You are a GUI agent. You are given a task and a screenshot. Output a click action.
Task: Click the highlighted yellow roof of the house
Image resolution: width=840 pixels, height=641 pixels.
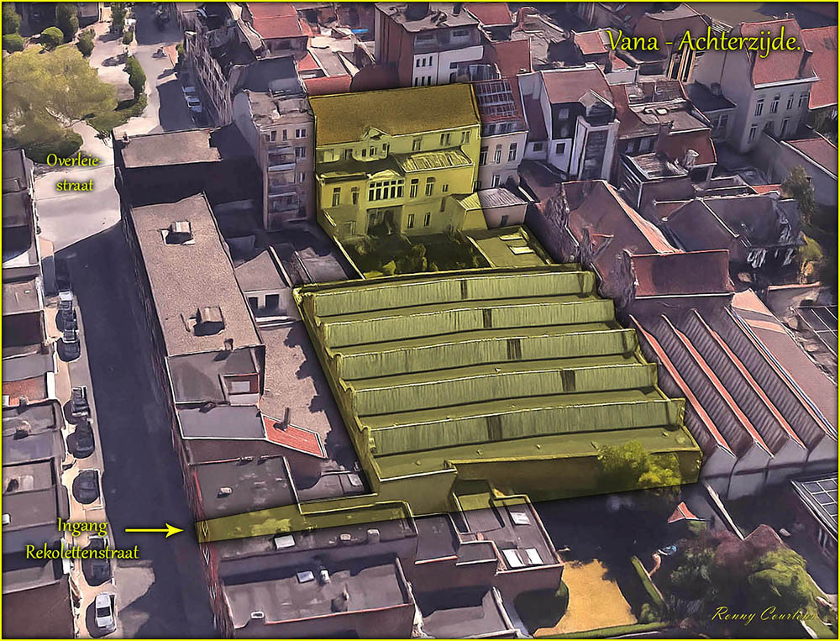click(393, 112)
